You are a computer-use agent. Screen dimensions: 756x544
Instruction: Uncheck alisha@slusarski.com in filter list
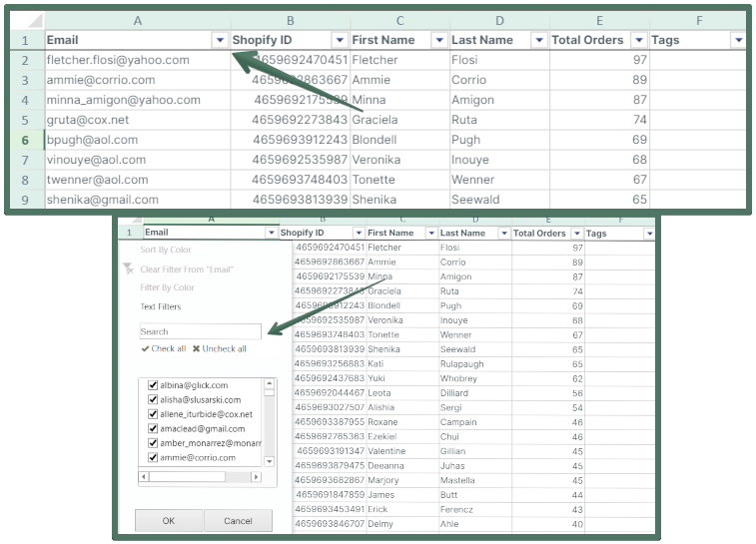click(x=153, y=399)
